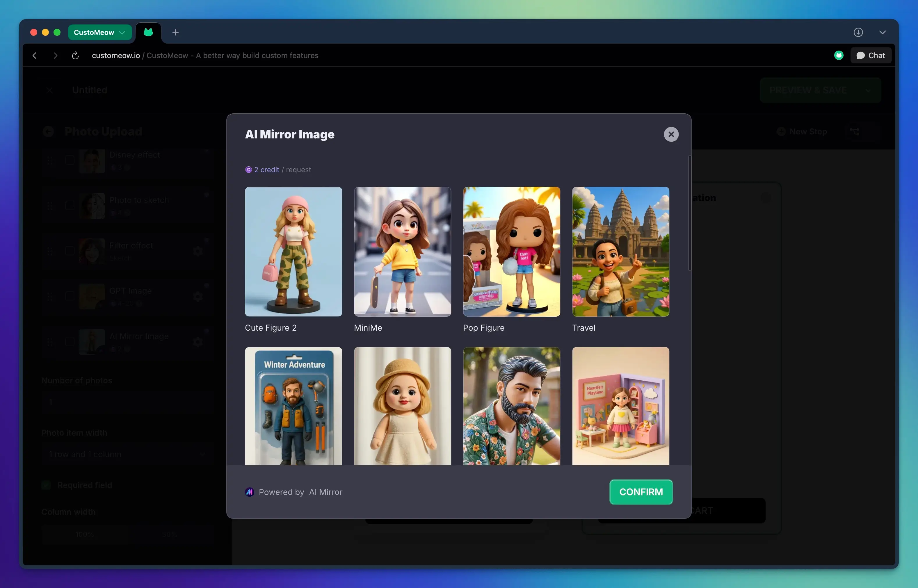Open AI Mirror Image settings gear
The width and height of the screenshot is (918, 588).
tap(198, 342)
